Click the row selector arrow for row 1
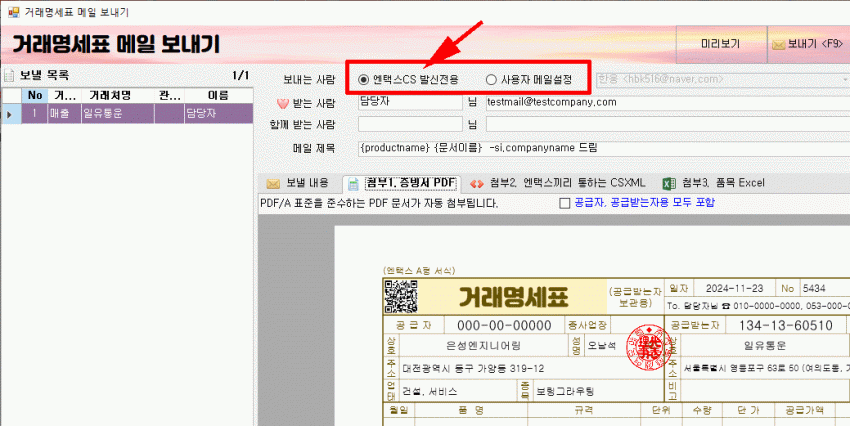Image resolution: width=850 pixels, height=426 pixels. tap(10, 114)
